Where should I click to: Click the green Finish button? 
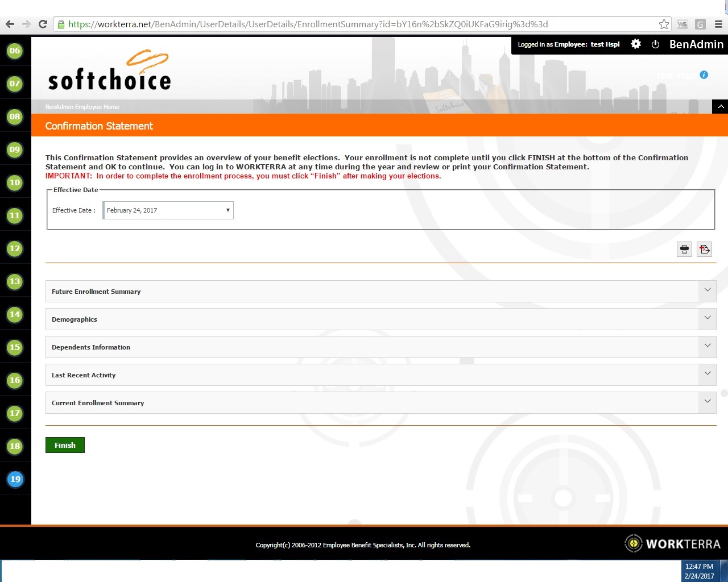[x=65, y=445]
